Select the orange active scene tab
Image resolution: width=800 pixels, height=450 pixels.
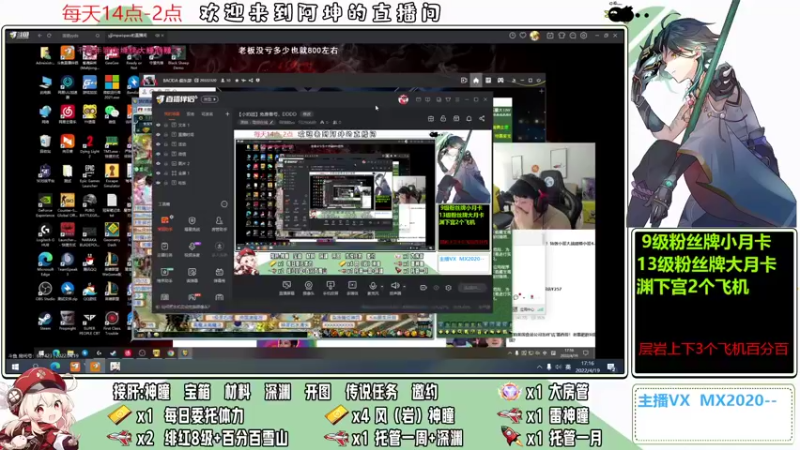coord(171,114)
